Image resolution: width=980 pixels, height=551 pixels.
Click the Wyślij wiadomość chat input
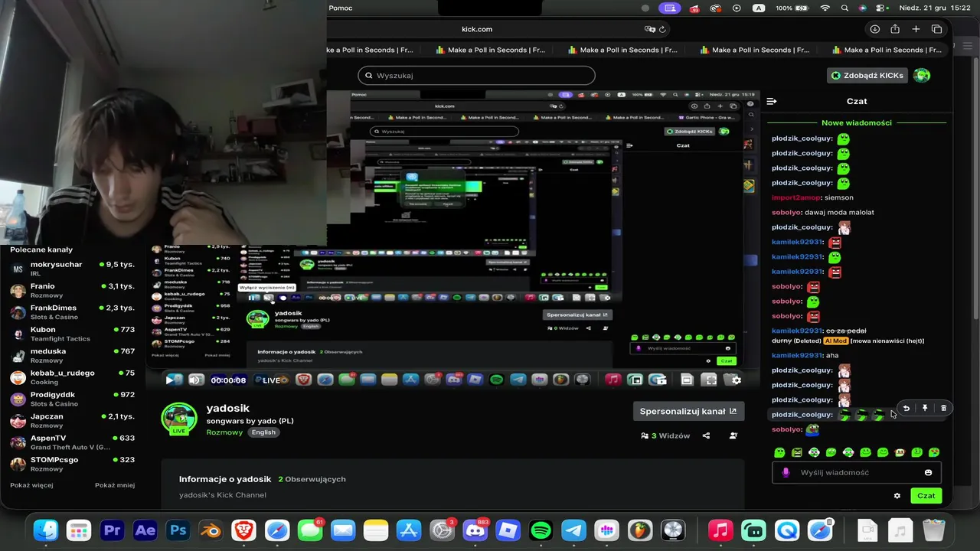[x=856, y=472]
